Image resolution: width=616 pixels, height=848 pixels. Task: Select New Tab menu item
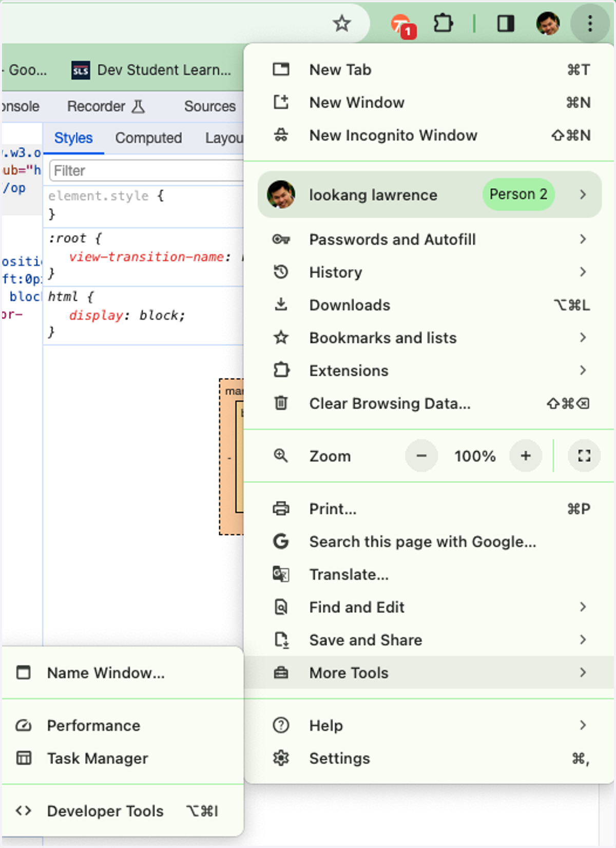click(x=429, y=69)
